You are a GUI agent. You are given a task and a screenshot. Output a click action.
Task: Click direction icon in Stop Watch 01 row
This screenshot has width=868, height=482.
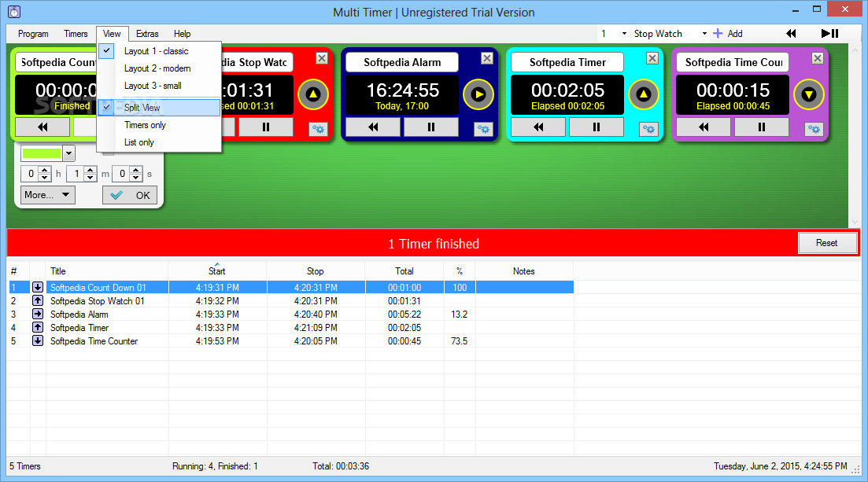pos(38,300)
